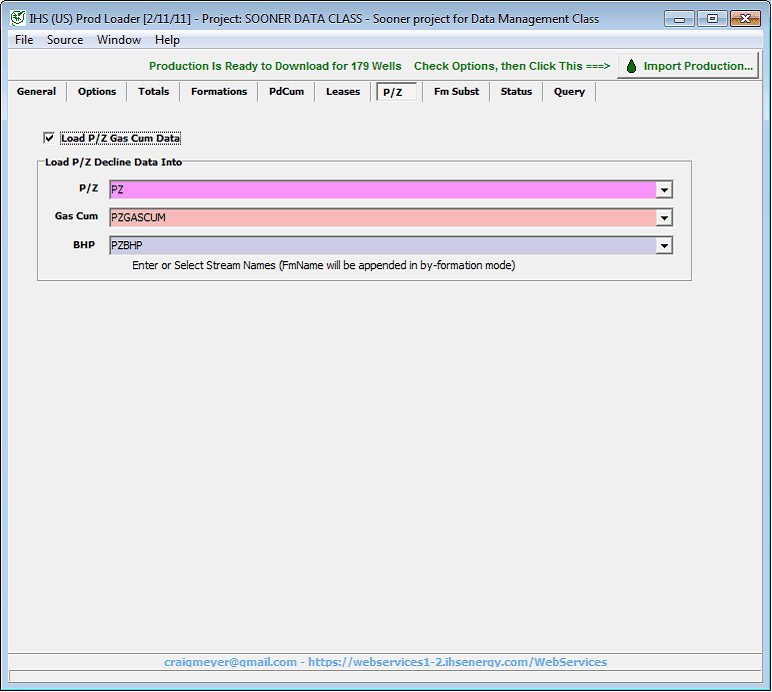Open the Fm Subst tab
Screen dimensions: 772x692
click(x=456, y=92)
